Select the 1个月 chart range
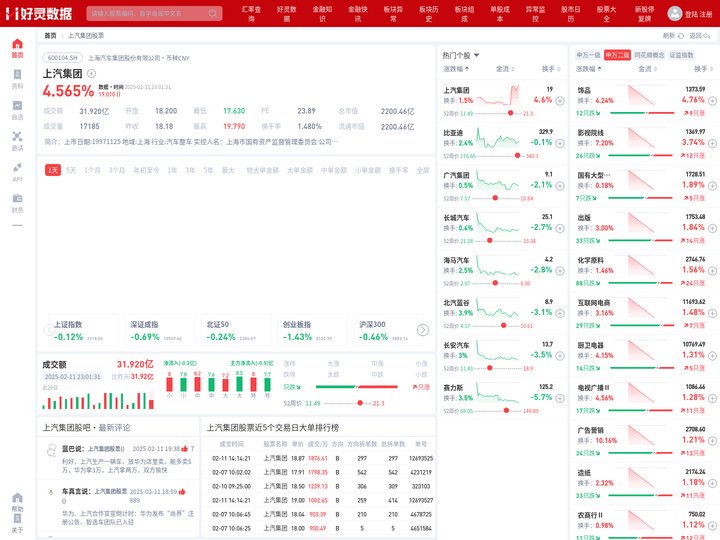This screenshot has width=720, height=540. point(92,170)
